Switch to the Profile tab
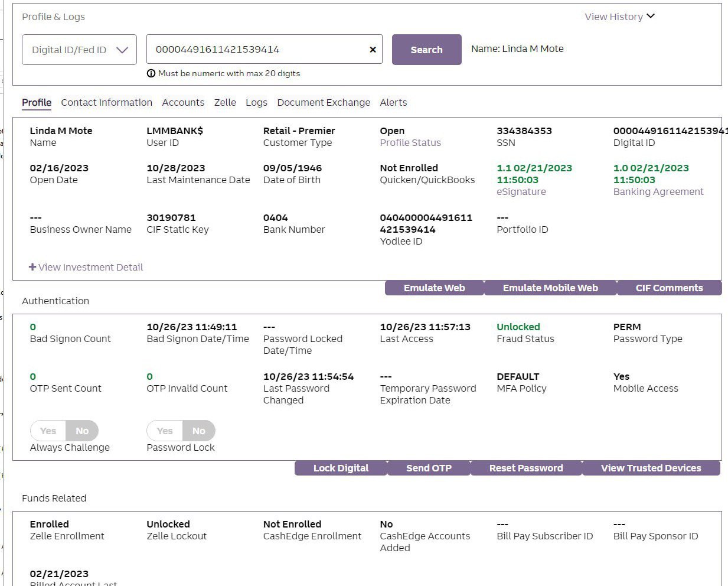 (37, 102)
